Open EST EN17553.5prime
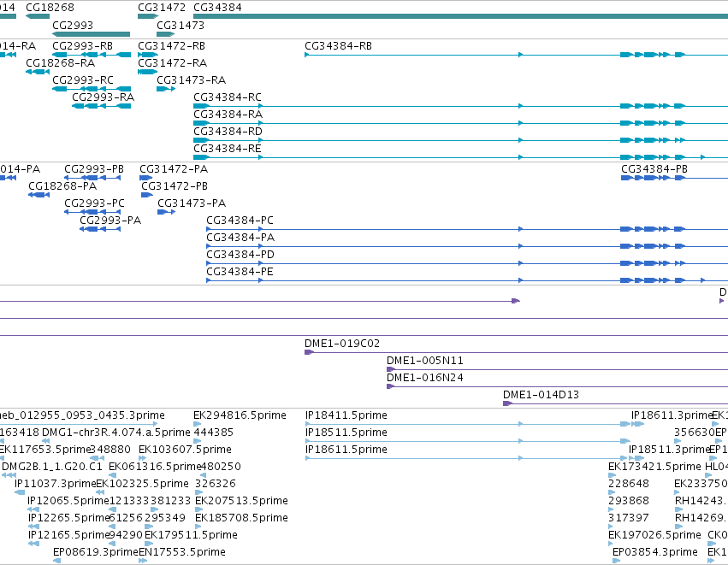This screenshot has height=565, width=728. 182,553
